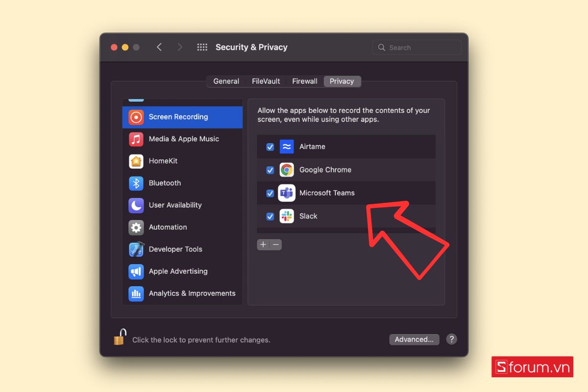
Task: Click the Microsoft Teams app icon
Action: (287, 193)
